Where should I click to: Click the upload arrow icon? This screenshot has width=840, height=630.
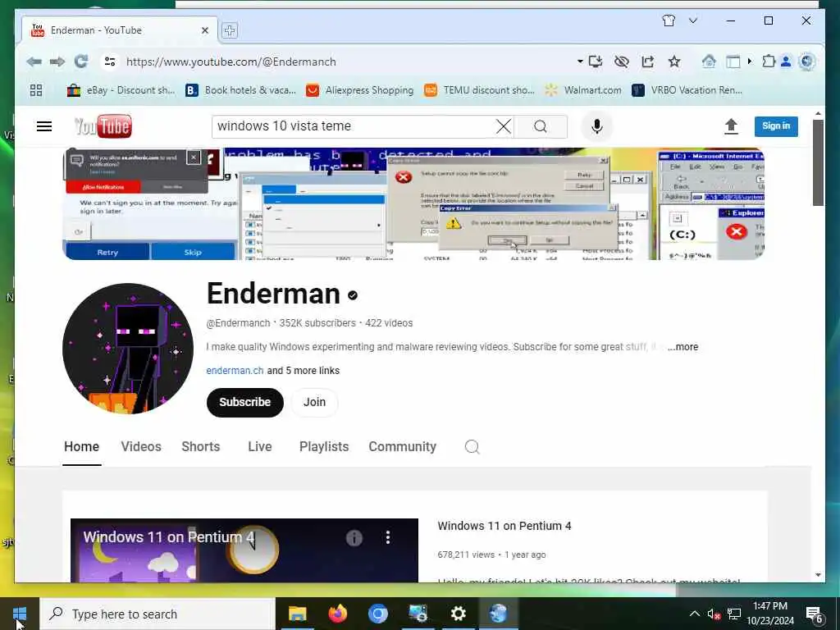coord(731,126)
